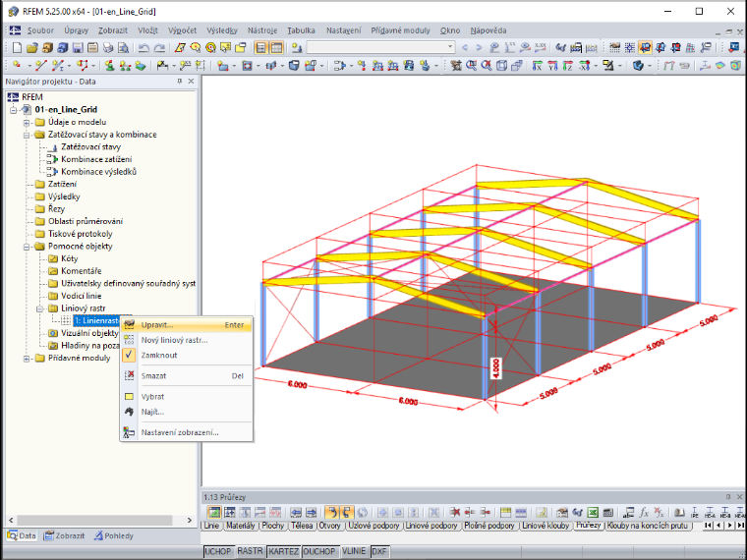The width and height of the screenshot is (747, 560).
Task: Toggle KARTEZ in the status bar
Action: tap(283, 551)
